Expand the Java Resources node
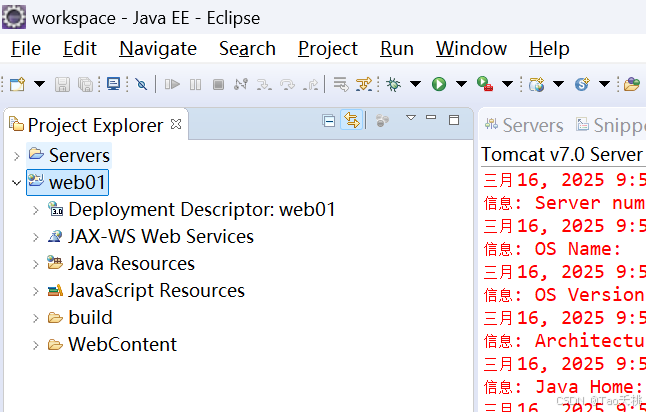 click(x=36, y=264)
